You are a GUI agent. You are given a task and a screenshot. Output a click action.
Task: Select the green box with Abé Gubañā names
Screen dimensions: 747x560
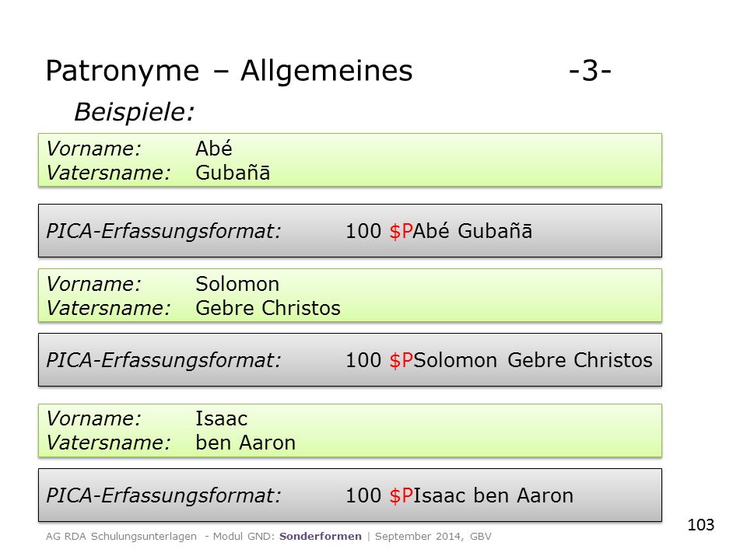350,160
